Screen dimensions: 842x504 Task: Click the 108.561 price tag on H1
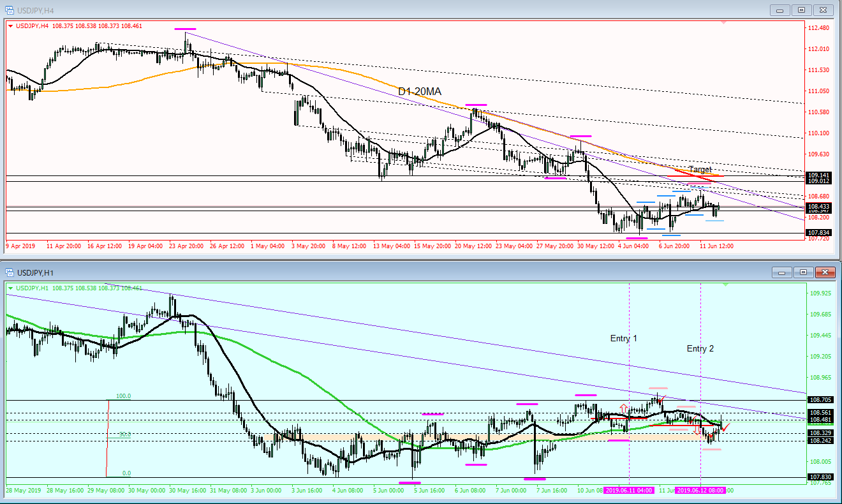(x=819, y=413)
